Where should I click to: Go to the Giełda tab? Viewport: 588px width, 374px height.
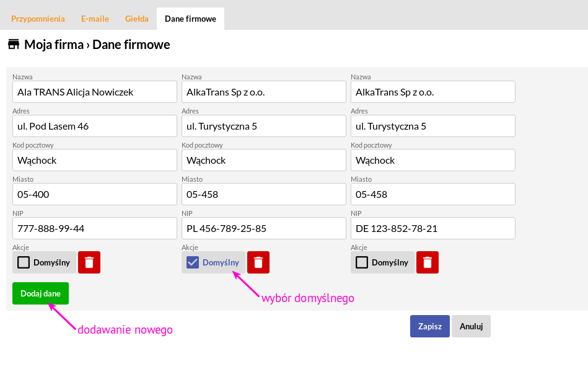pos(136,19)
